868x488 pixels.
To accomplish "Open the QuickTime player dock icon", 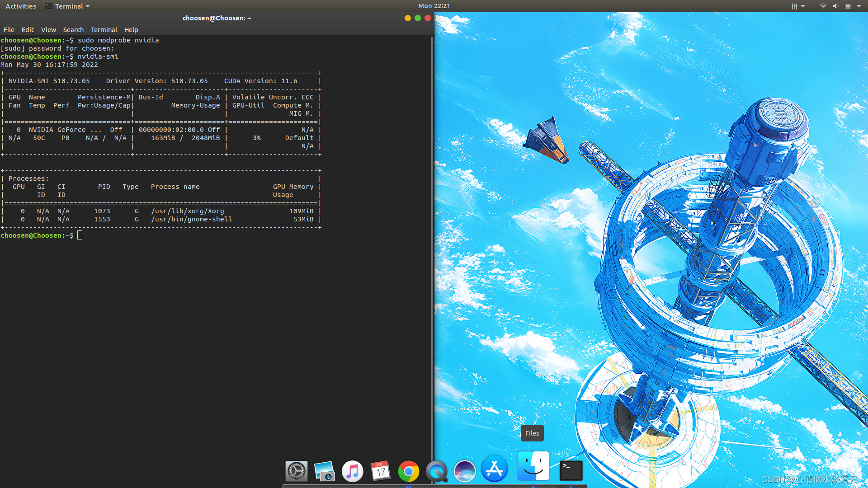I will 436,471.
